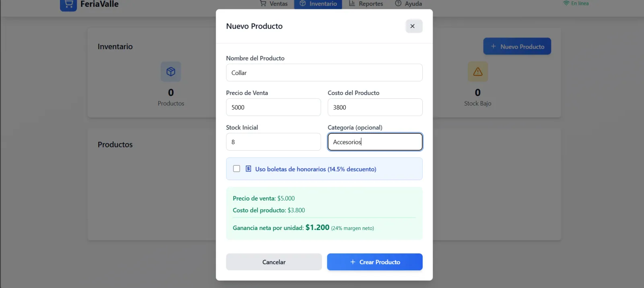Enable the boletas de honorarios checkbox
644x288 pixels.
pos(237,169)
